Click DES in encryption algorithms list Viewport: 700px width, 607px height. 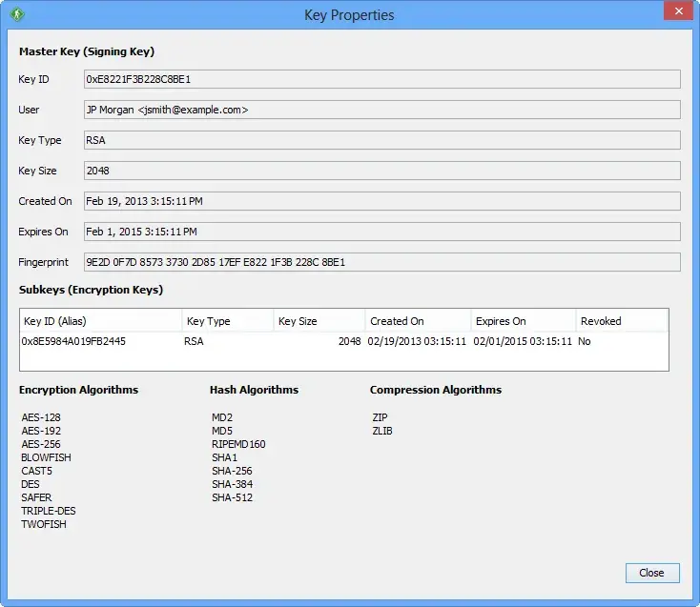pyautogui.click(x=31, y=484)
